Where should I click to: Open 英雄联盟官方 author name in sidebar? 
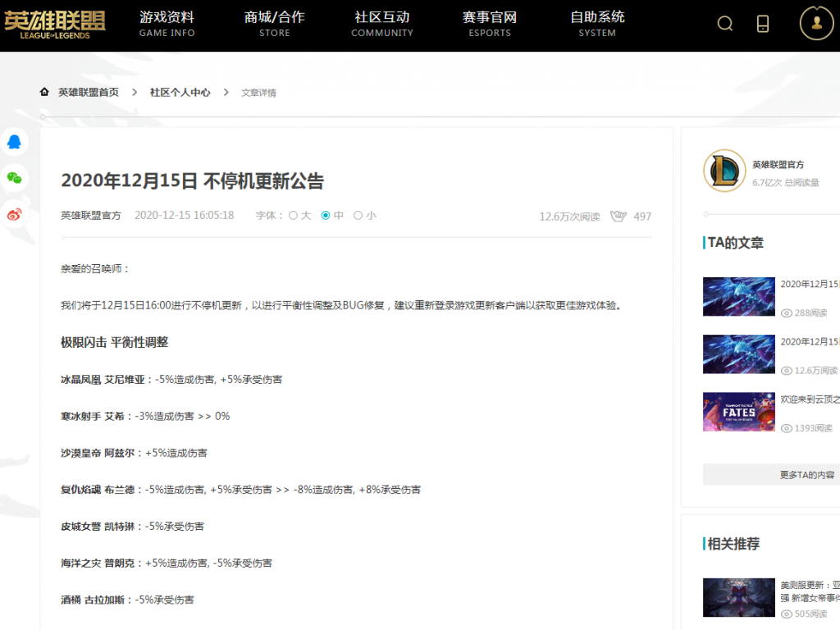point(778,164)
